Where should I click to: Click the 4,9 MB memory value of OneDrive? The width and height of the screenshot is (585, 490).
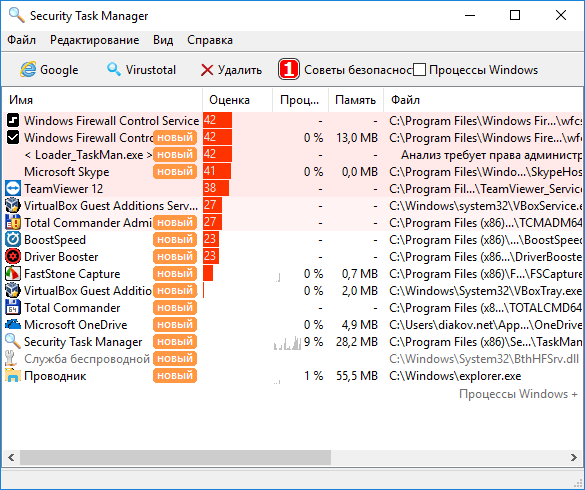point(360,325)
